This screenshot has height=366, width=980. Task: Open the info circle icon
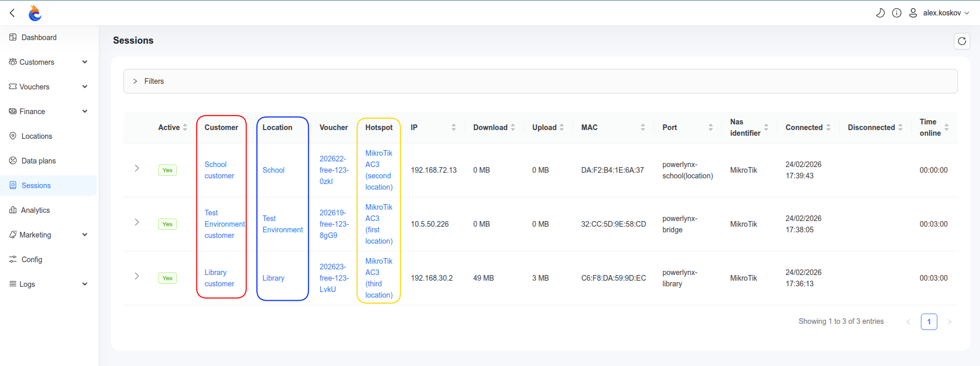tap(897, 13)
